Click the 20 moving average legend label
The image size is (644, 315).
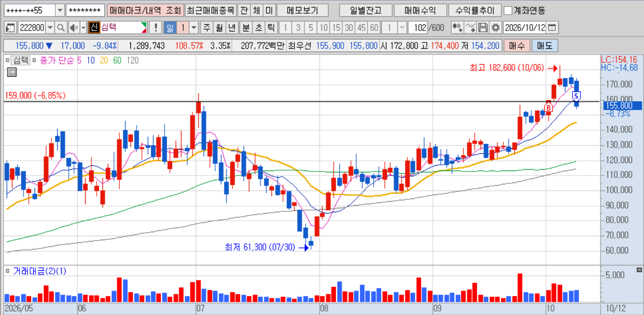point(104,60)
